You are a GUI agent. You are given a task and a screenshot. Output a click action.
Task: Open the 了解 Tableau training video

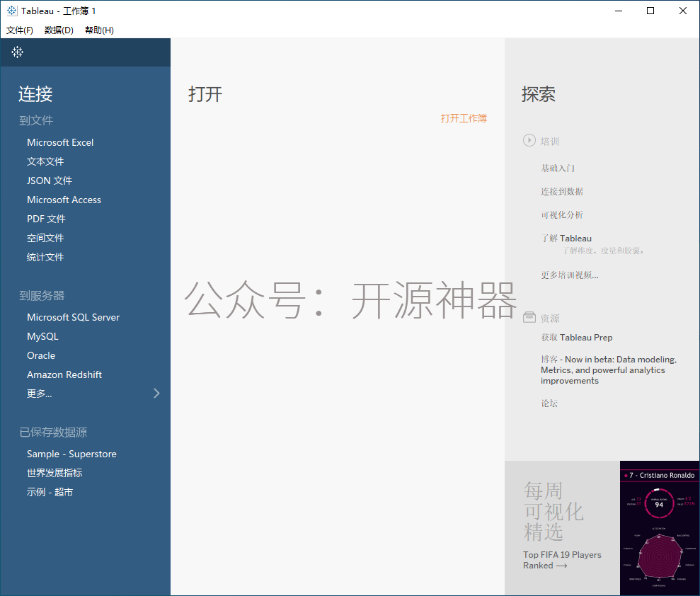click(x=566, y=239)
